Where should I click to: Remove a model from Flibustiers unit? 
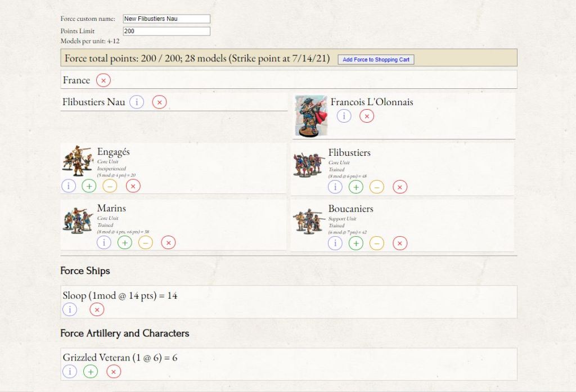377,187
